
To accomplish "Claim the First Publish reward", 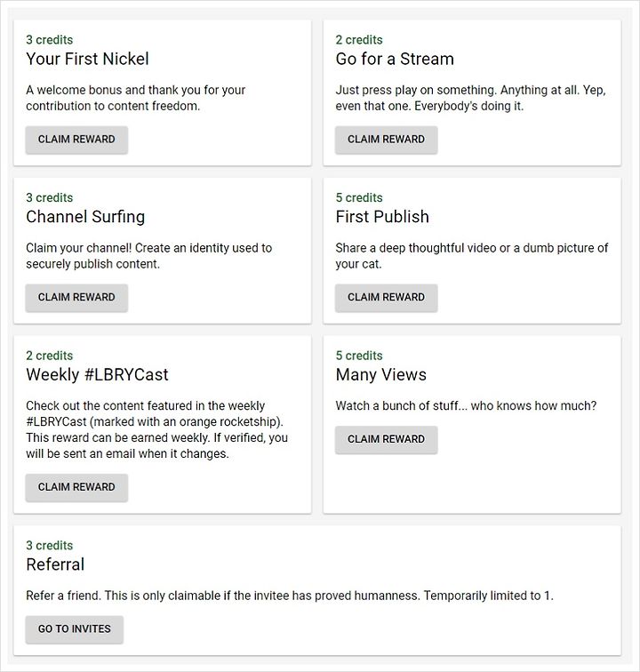I will point(387,298).
